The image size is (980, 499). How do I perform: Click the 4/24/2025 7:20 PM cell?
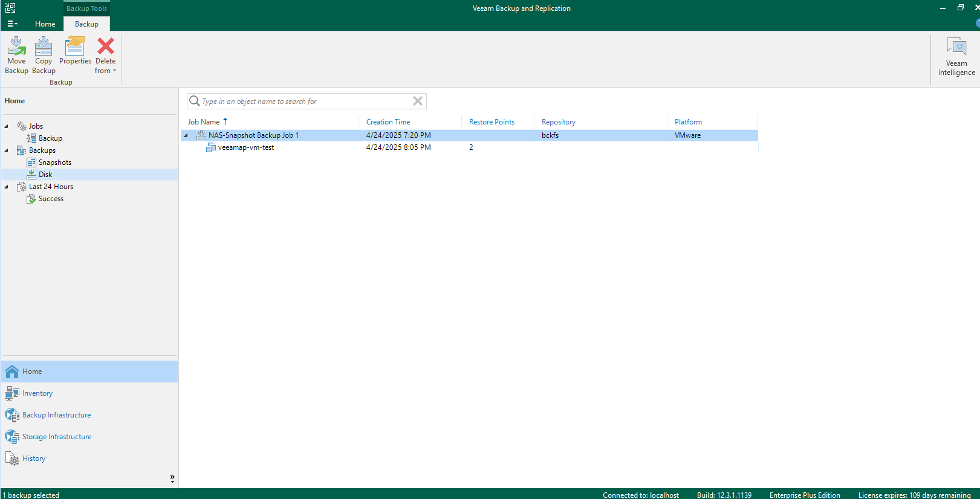pos(398,135)
